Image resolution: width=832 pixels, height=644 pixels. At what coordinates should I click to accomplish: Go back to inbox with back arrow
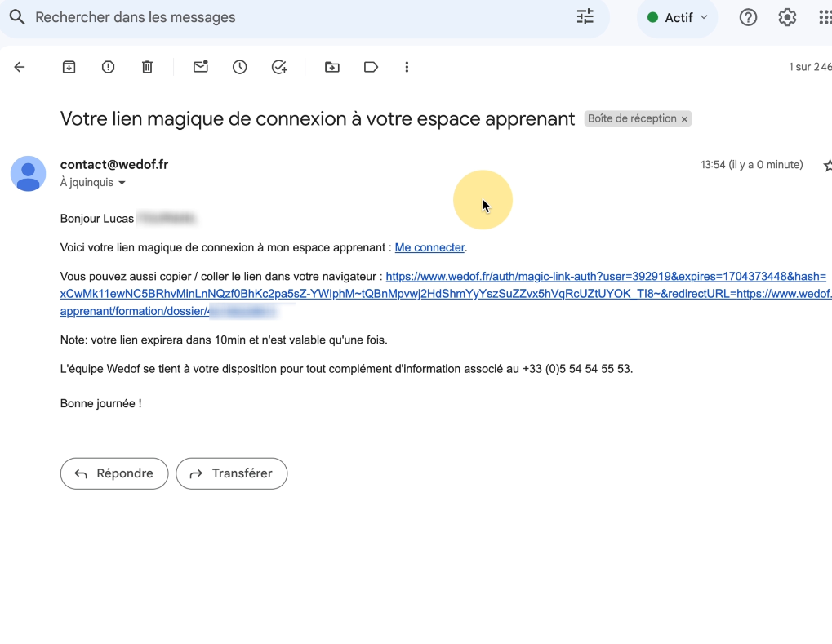pyautogui.click(x=20, y=67)
